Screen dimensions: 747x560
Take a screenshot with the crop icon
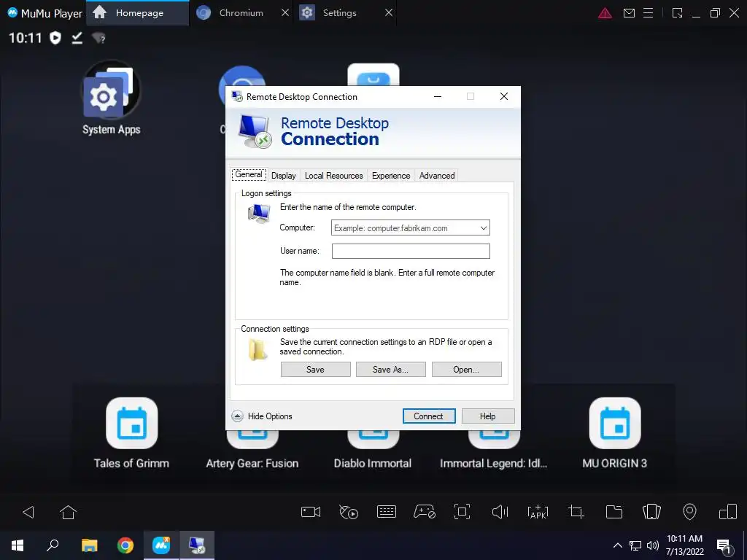click(576, 512)
